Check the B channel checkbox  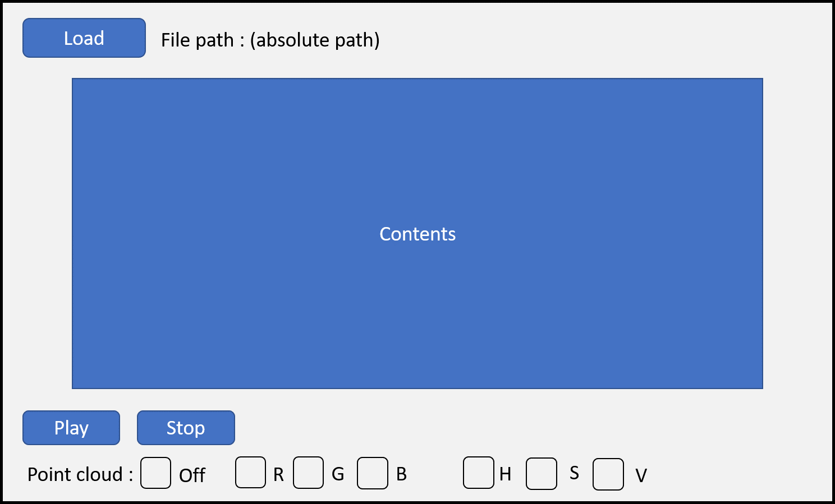(372, 473)
